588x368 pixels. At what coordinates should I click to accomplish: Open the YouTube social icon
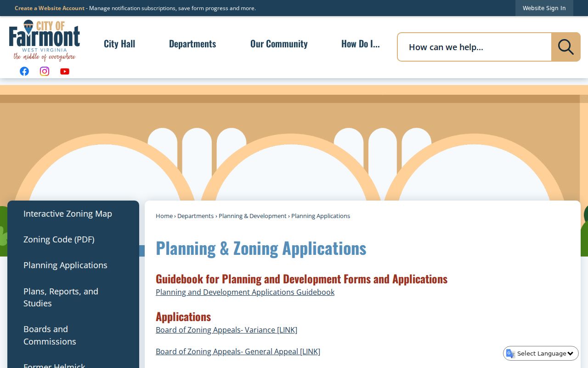tap(65, 71)
